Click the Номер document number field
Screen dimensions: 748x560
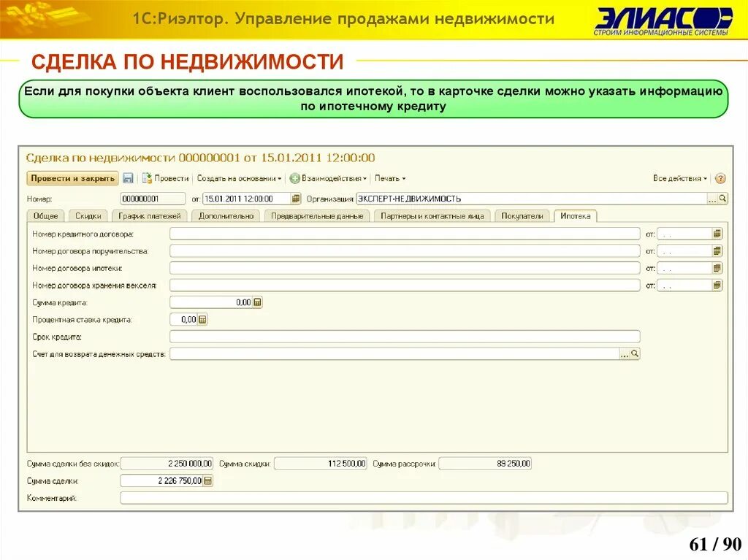point(153,199)
